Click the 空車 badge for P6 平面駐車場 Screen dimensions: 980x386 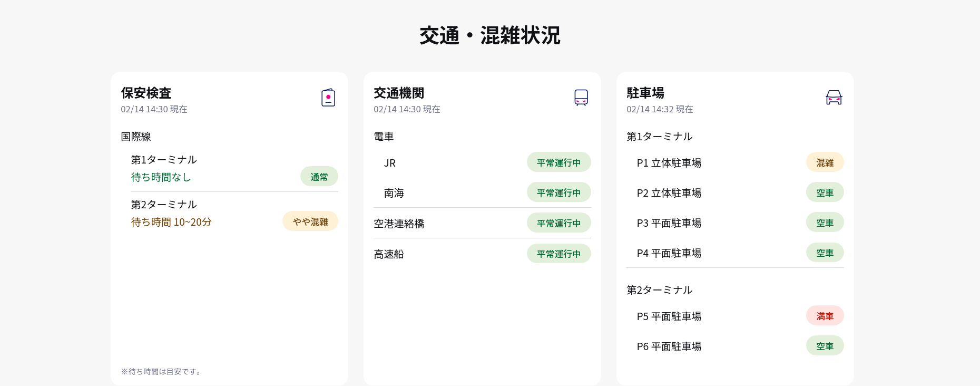(825, 346)
